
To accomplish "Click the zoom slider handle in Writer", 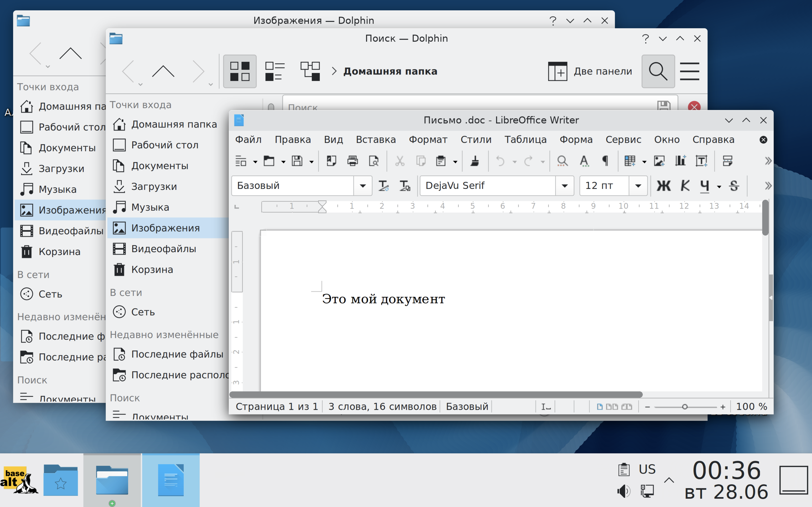I will [x=685, y=407].
